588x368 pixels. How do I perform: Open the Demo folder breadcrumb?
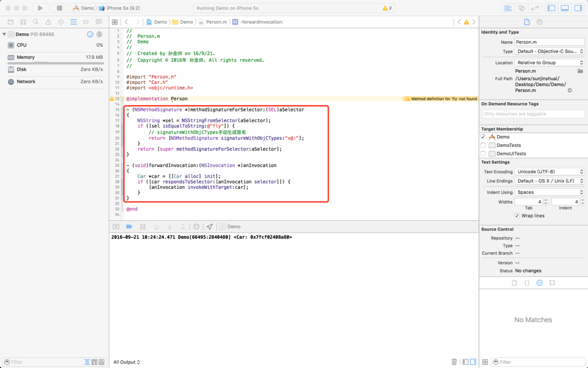[183, 22]
